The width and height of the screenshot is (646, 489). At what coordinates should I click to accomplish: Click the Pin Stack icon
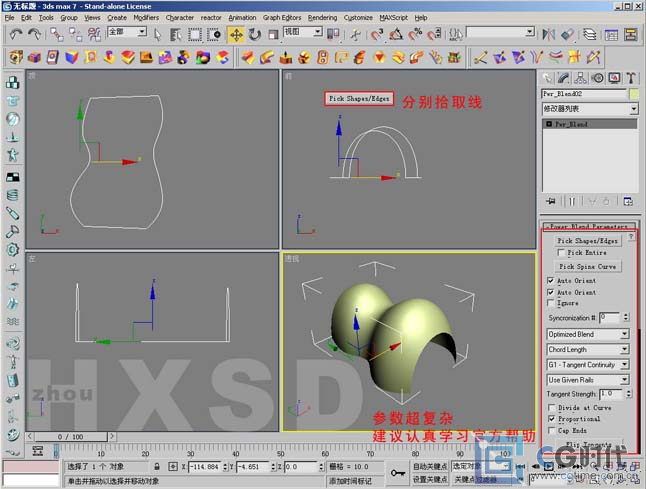coord(551,201)
